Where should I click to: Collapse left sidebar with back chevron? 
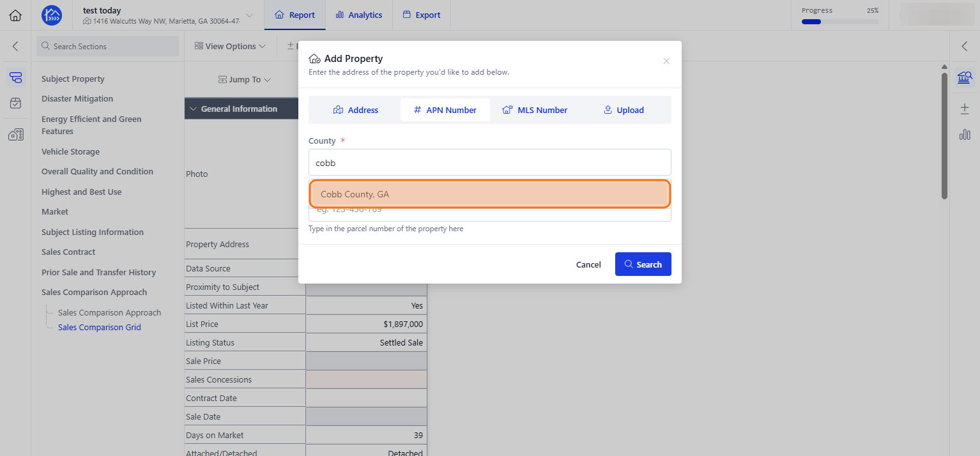[x=15, y=46]
